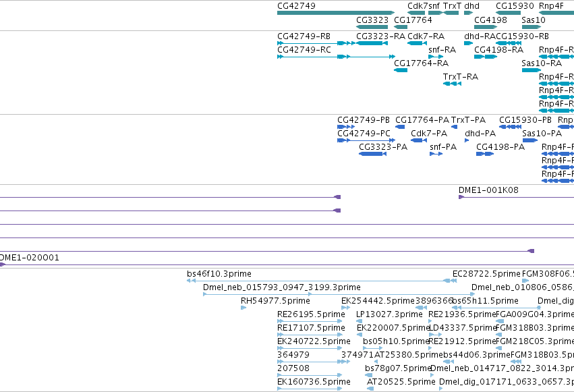Open EST bs78g07.5prime
The image size is (574, 392).
point(369,376)
